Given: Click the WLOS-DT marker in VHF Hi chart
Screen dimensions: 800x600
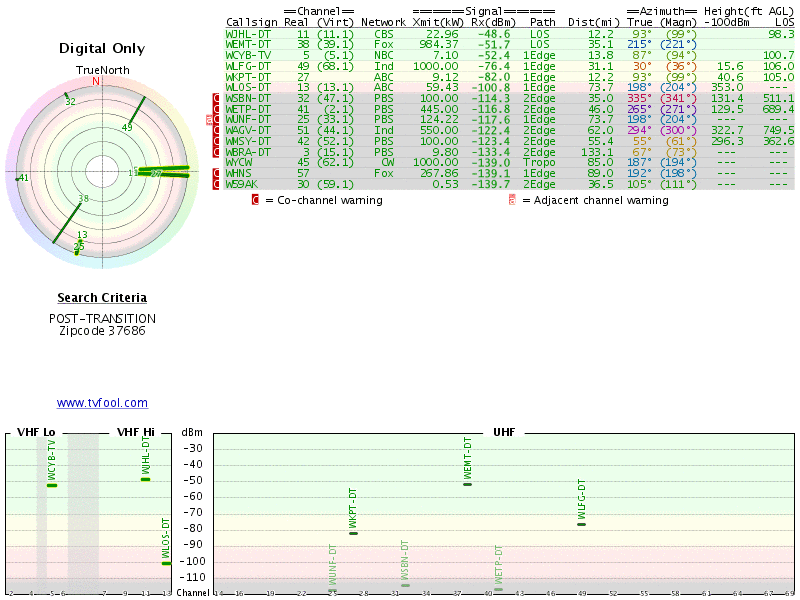Looking at the screenshot, I should [x=166, y=563].
